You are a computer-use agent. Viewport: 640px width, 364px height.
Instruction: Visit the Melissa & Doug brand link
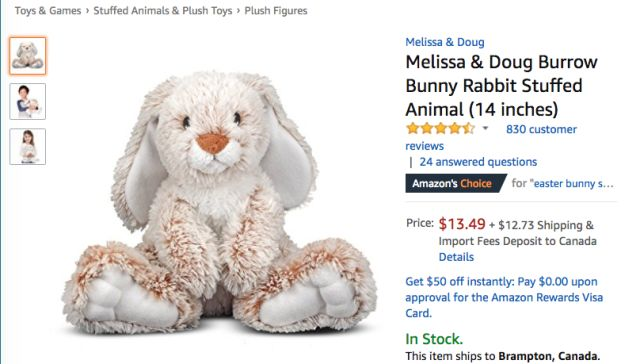pos(445,42)
